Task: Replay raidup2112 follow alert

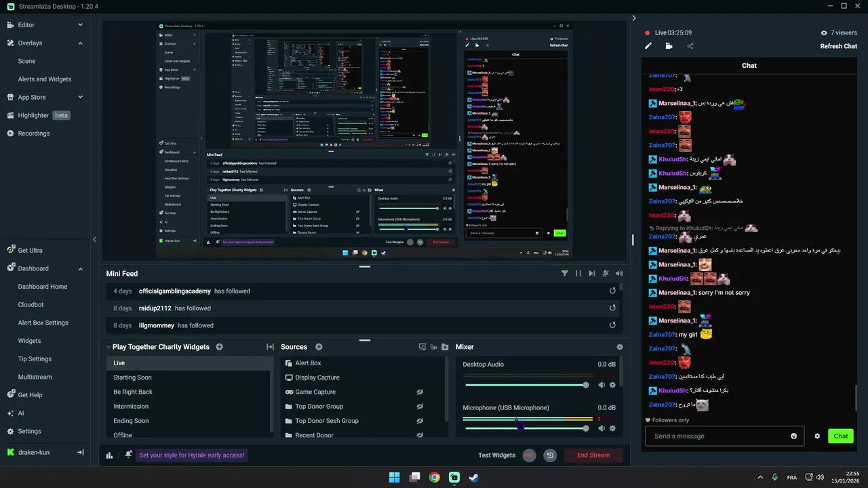Action: click(612, 308)
